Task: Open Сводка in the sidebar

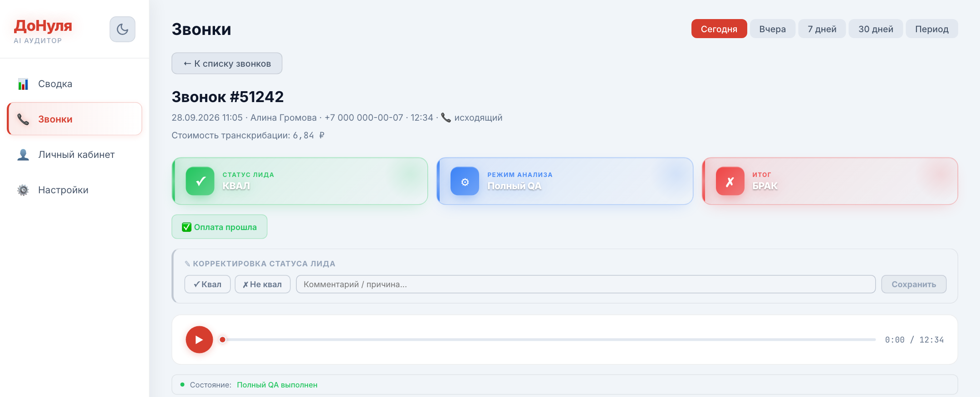Action: tap(74, 84)
